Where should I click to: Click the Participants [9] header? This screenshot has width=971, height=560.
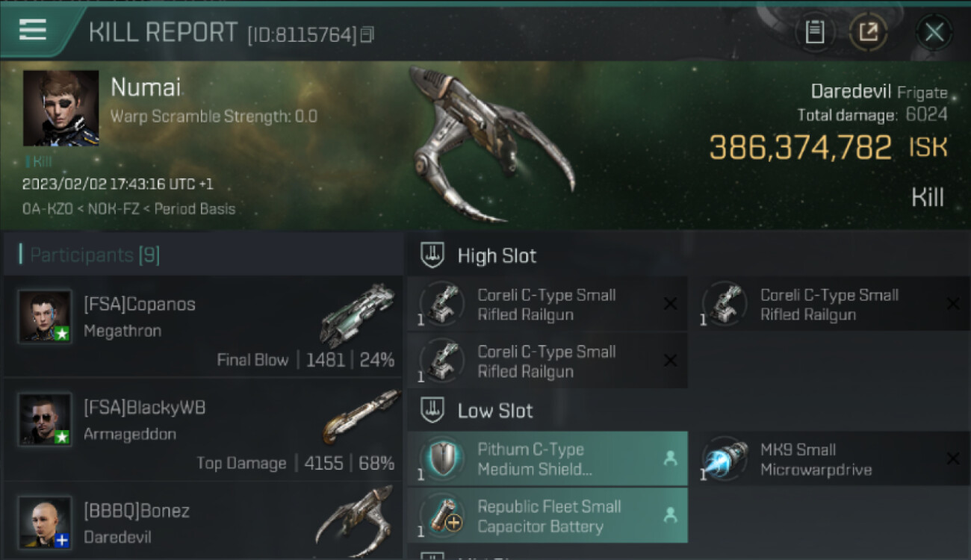(x=94, y=255)
